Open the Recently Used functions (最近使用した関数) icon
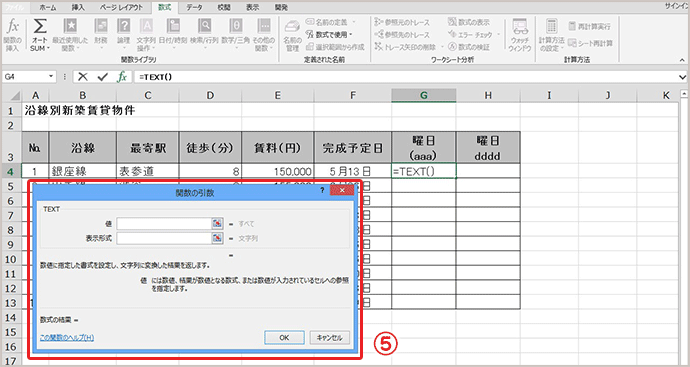 (x=70, y=35)
